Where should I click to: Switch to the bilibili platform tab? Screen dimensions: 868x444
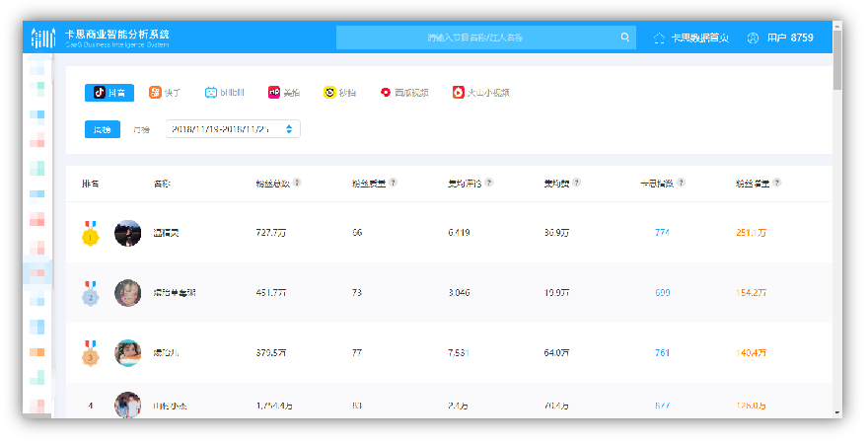(x=224, y=93)
